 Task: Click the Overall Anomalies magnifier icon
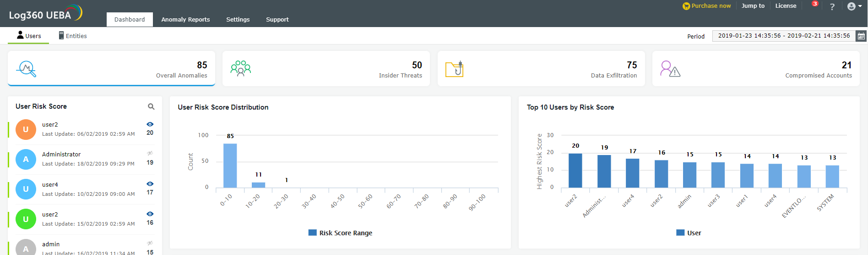click(27, 69)
